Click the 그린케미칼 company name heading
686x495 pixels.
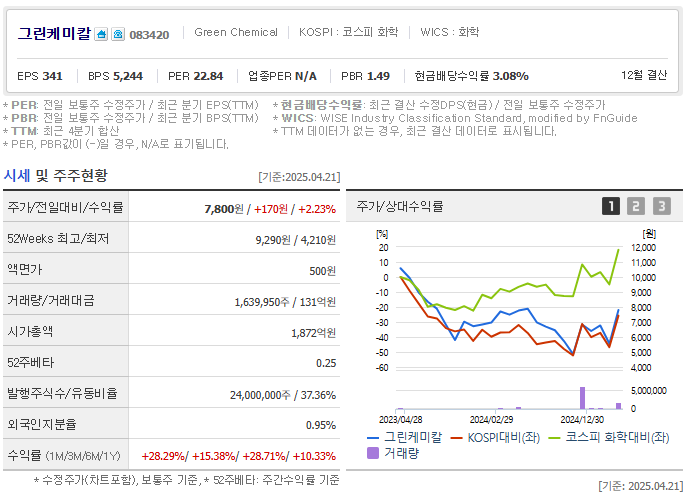(x=54, y=34)
